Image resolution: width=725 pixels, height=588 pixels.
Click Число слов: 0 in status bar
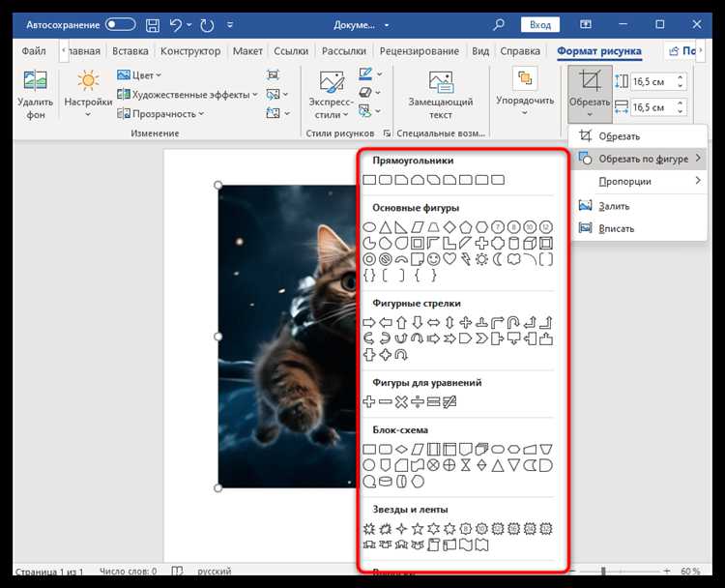point(128,572)
